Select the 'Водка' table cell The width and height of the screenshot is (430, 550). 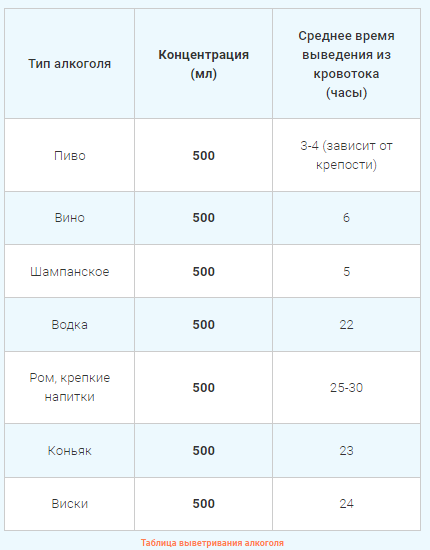69,324
